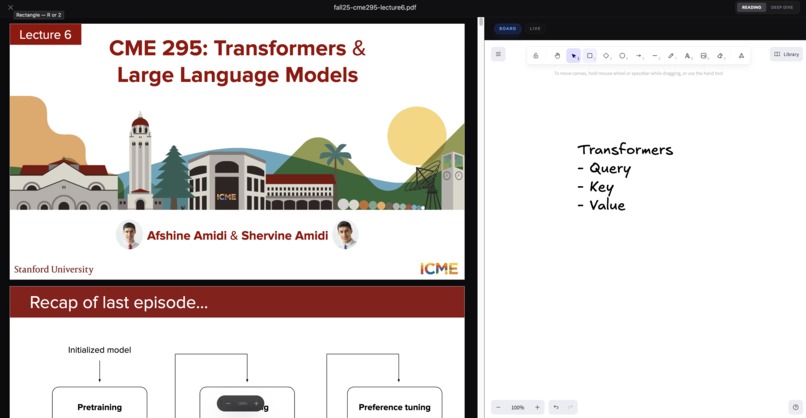This screenshot has width=806, height=418.
Task: Click the Initialized model label
Action: pyautogui.click(x=100, y=350)
